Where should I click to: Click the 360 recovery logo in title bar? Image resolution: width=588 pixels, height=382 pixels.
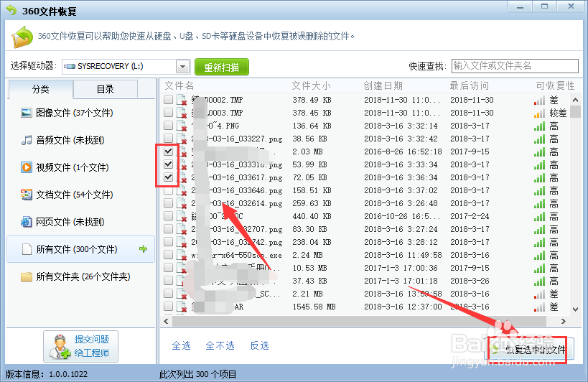(x=11, y=10)
